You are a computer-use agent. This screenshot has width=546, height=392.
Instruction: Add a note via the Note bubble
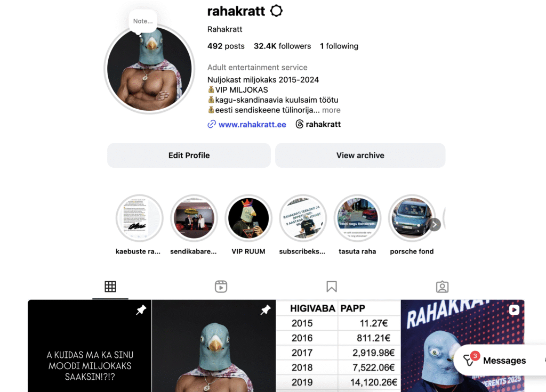pyautogui.click(x=143, y=21)
